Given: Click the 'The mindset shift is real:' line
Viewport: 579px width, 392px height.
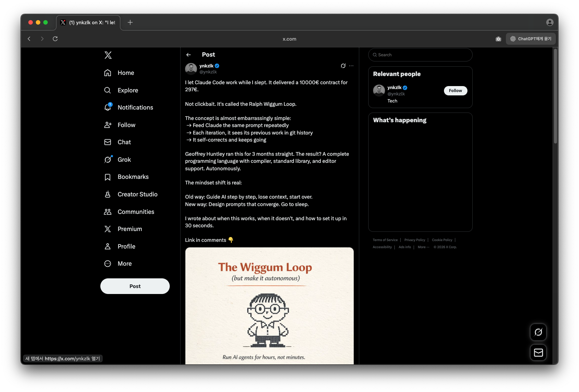Looking at the screenshot, I should tap(213, 183).
